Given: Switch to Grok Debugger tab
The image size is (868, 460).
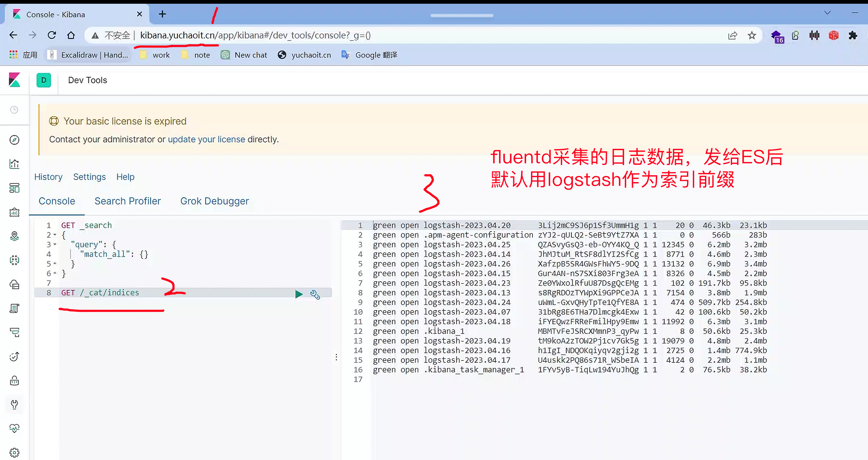Looking at the screenshot, I should coord(214,201).
